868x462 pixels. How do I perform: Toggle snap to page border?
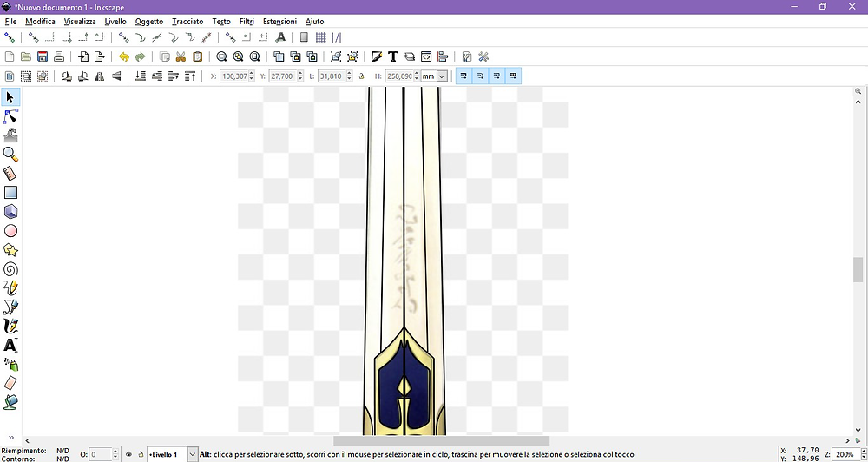coord(304,37)
